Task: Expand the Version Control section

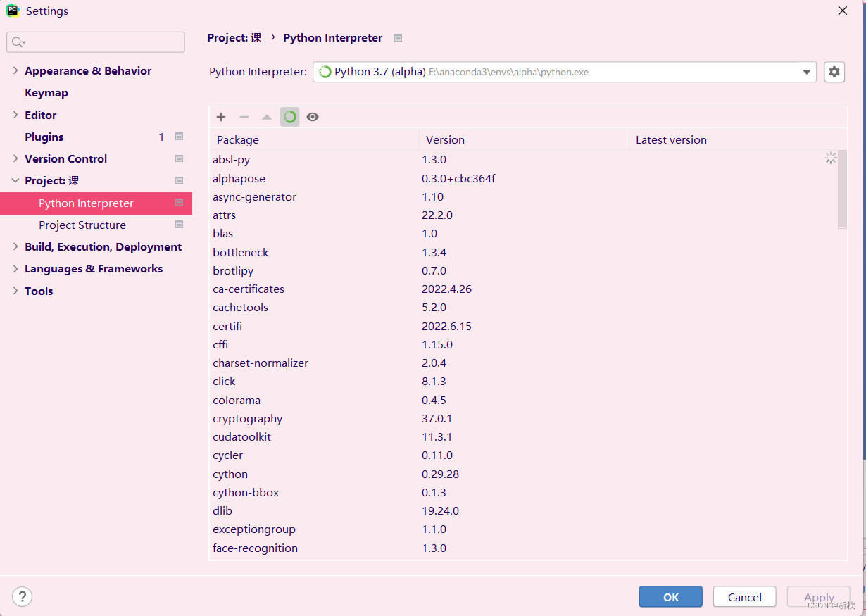Action: pos(15,158)
